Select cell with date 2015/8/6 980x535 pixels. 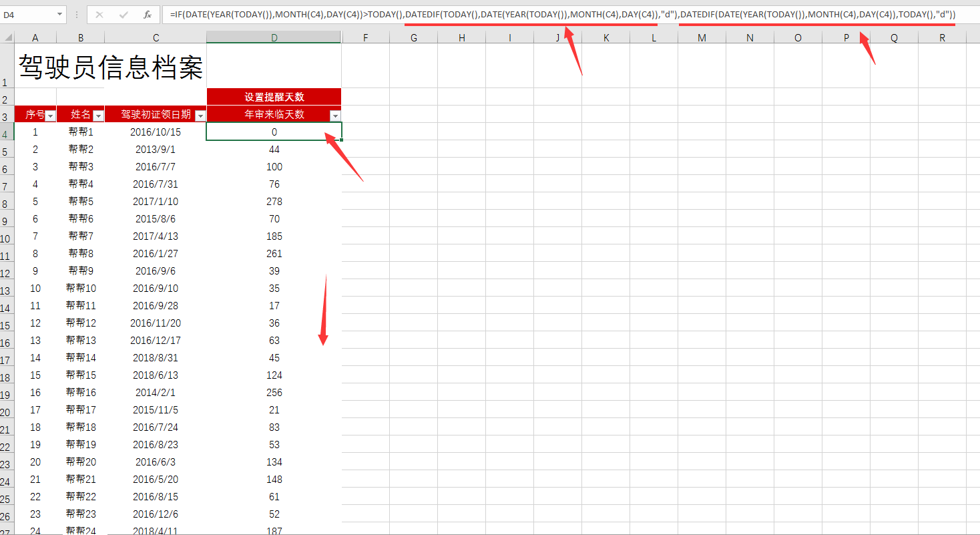[x=156, y=219]
